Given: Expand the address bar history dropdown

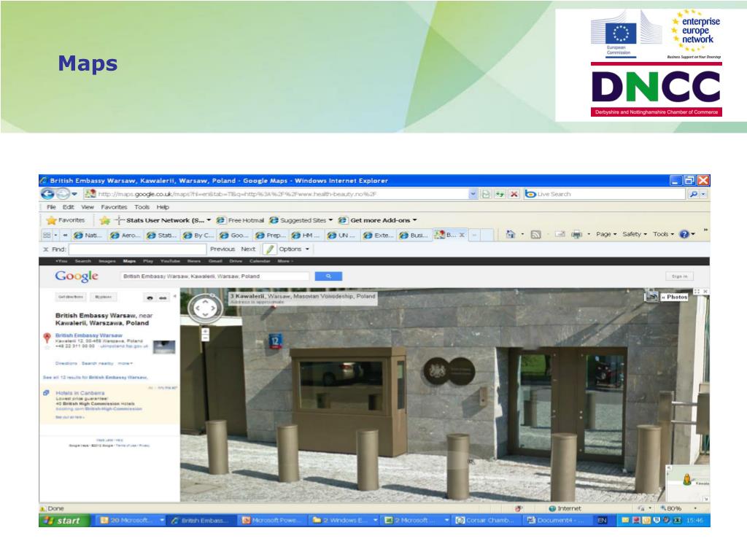Looking at the screenshot, I should click(473, 194).
